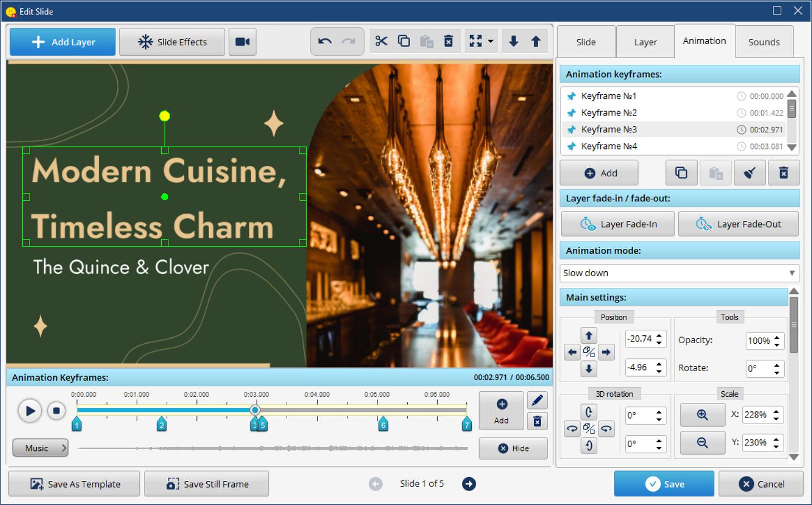This screenshot has width=812, height=505.
Task: Click the scissors cut icon
Action: (381, 41)
